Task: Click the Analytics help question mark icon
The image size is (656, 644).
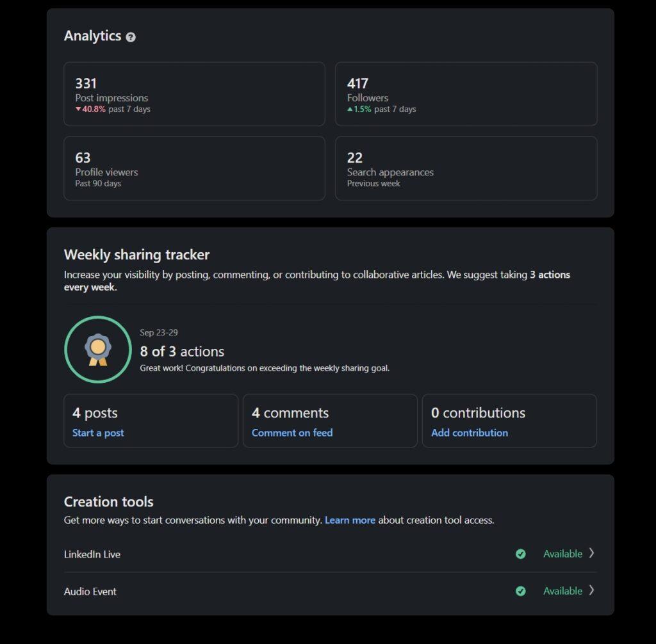Action: (131, 37)
